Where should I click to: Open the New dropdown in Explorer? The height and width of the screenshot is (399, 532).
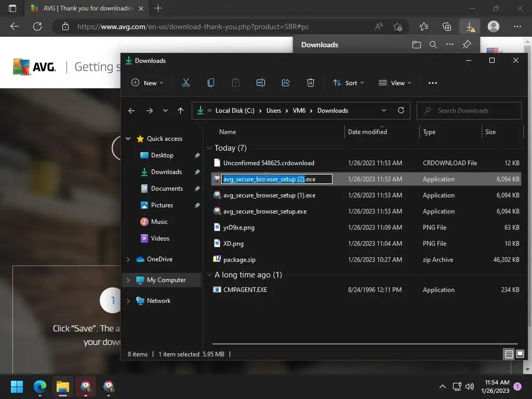pyautogui.click(x=148, y=83)
